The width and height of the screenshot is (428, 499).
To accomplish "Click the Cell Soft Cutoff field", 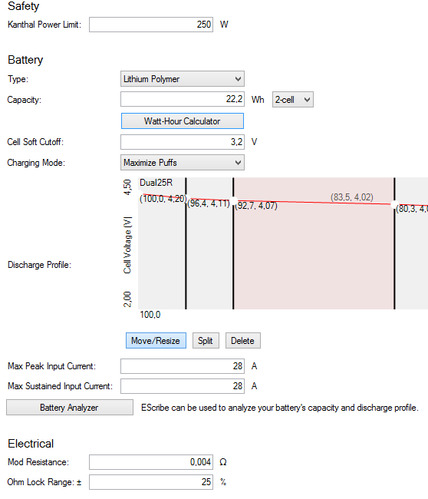I will (182, 142).
